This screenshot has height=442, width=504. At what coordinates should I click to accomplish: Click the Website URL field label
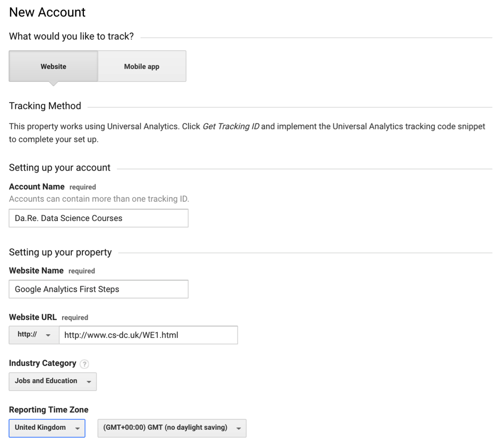(33, 317)
